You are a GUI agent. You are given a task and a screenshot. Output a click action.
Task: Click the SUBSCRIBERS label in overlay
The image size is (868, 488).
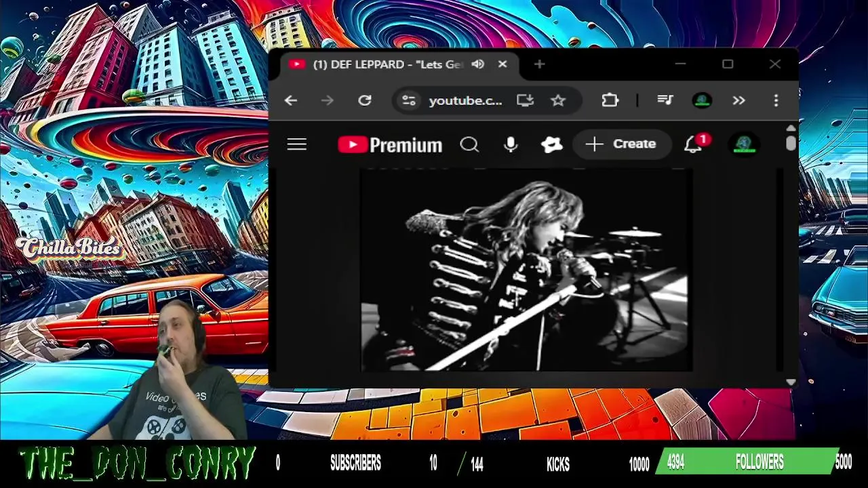355,464
